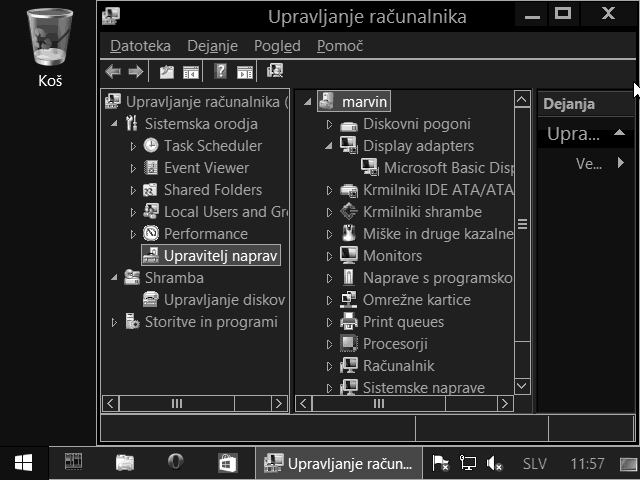The image size is (640, 480).
Task: Toggle the Show/Hide Action Pane icon
Action: tap(245, 72)
